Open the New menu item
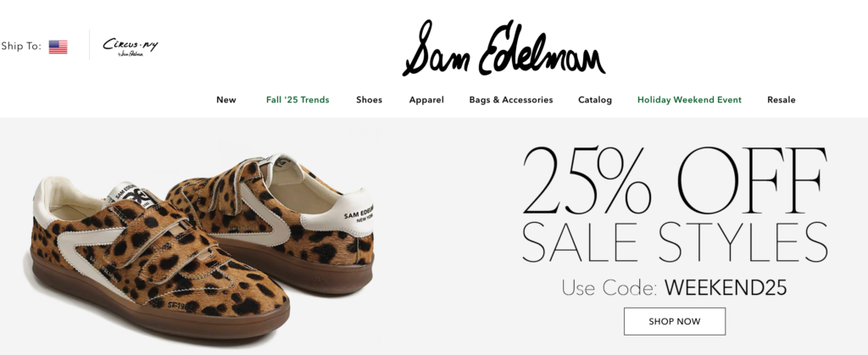 coord(225,100)
